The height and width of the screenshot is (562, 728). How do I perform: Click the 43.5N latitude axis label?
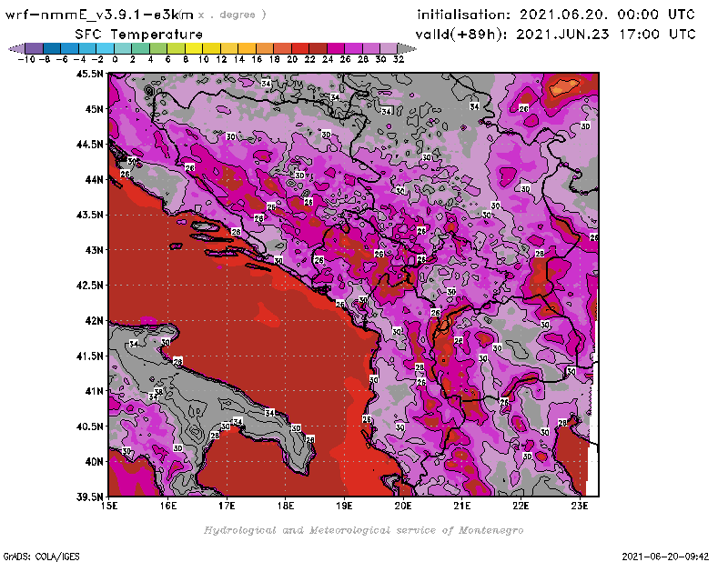[89, 215]
